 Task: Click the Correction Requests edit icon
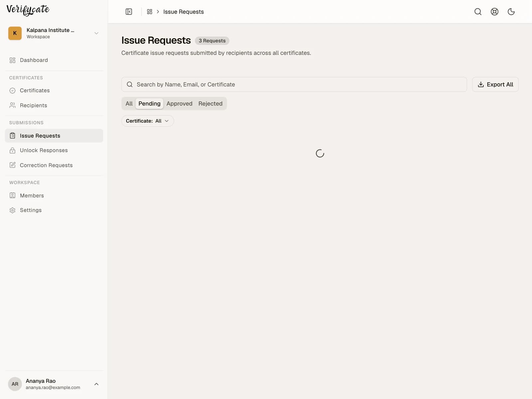pos(13,165)
